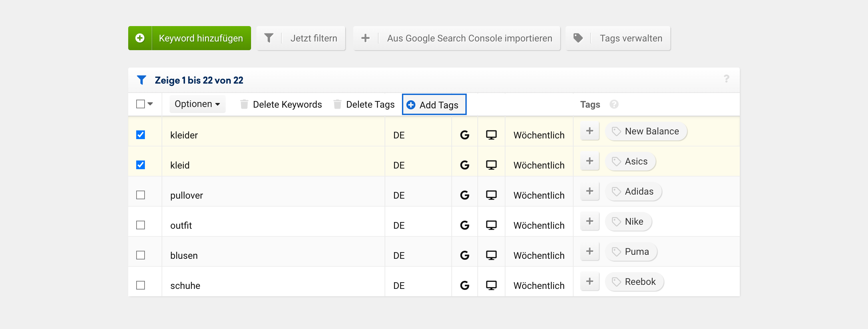
Task: Click the Google icon in the pullover row
Action: tap(464, 195)
